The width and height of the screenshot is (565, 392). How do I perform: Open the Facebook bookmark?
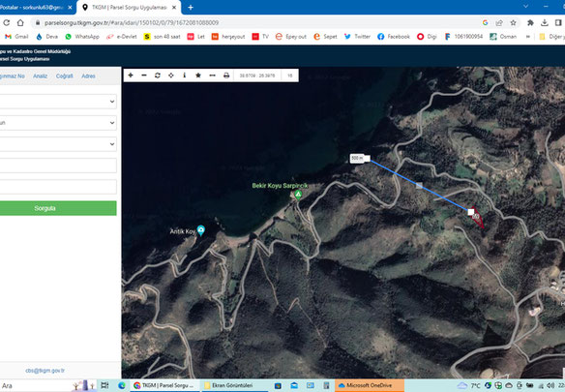pos(394,37)
